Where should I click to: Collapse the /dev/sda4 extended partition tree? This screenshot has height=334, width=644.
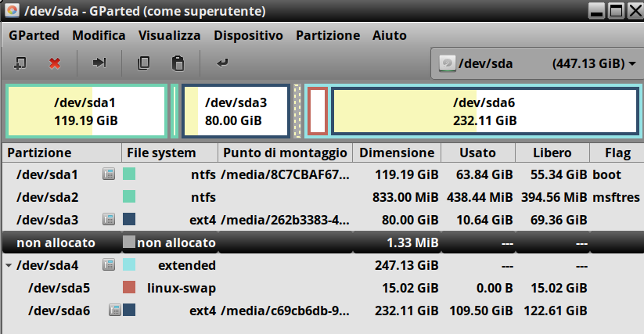tap(9, 265)
